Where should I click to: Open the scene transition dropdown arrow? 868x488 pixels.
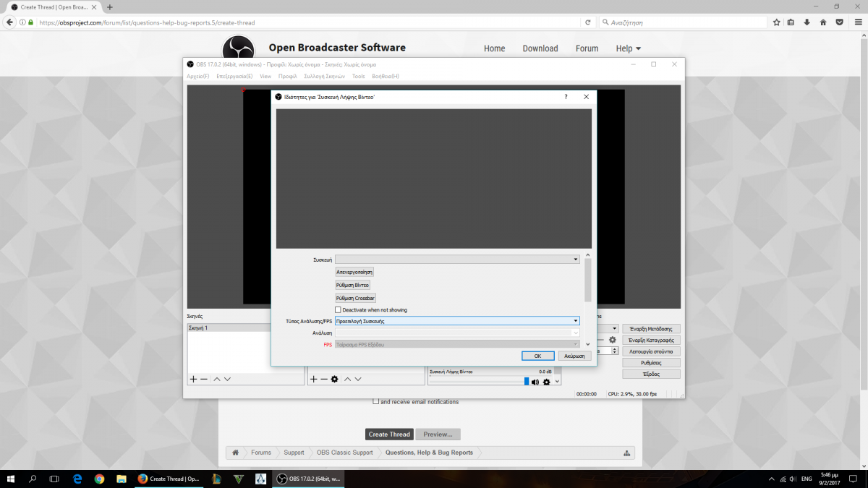616,328
